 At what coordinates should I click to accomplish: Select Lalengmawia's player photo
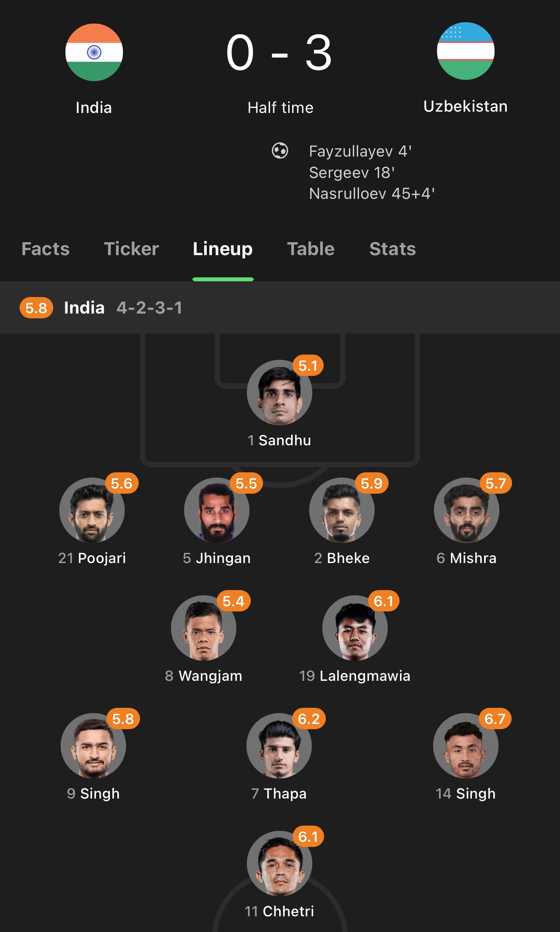(355, 628)
